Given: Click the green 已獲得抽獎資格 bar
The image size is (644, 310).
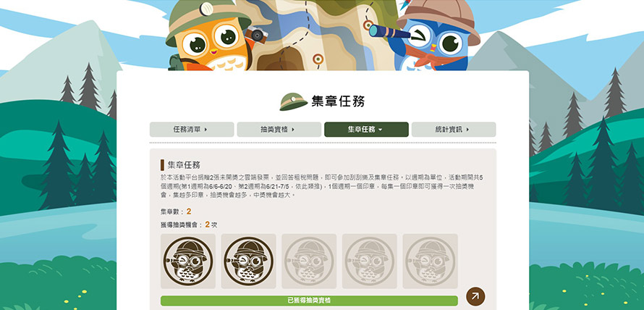Looking at the screenshot, I should pos(309,301).
